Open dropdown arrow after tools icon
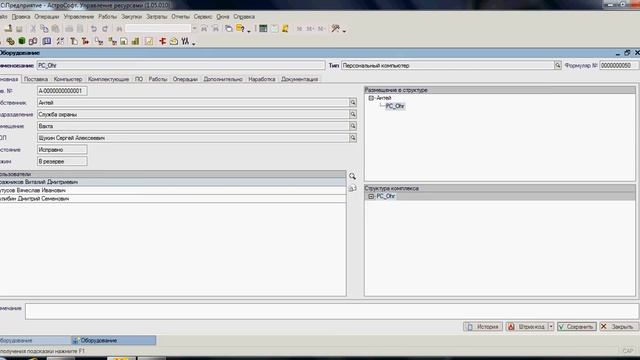The width and height of the screenshot is (640, 360). 344,30
